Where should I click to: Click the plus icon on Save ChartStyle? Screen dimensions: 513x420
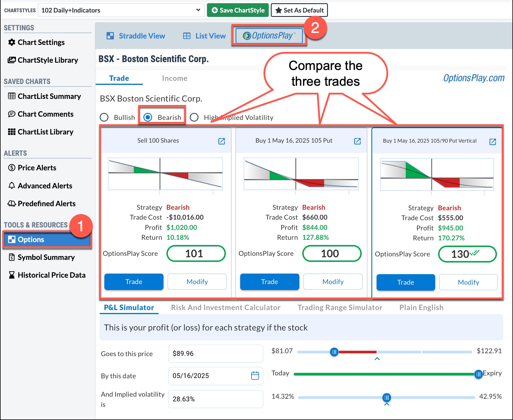[215, 10]
